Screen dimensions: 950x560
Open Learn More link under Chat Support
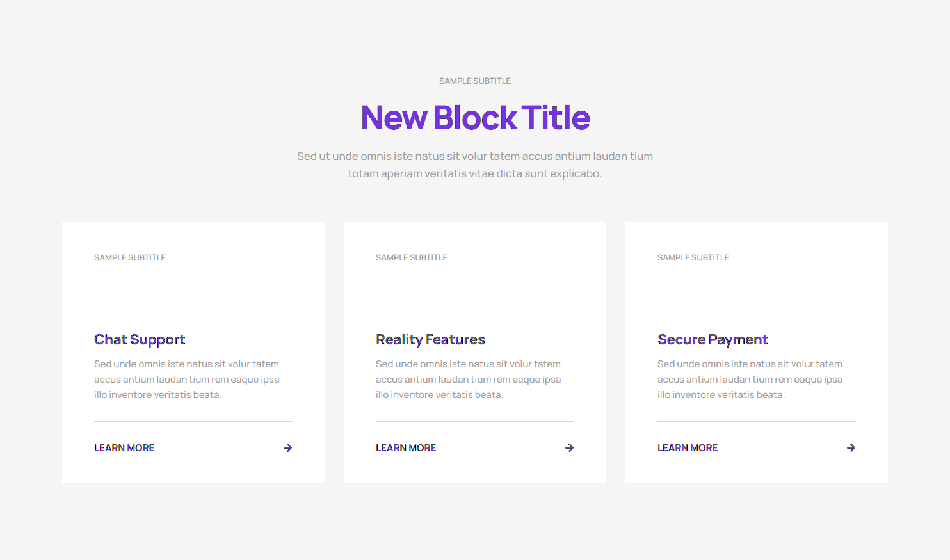tap(124, 448)
